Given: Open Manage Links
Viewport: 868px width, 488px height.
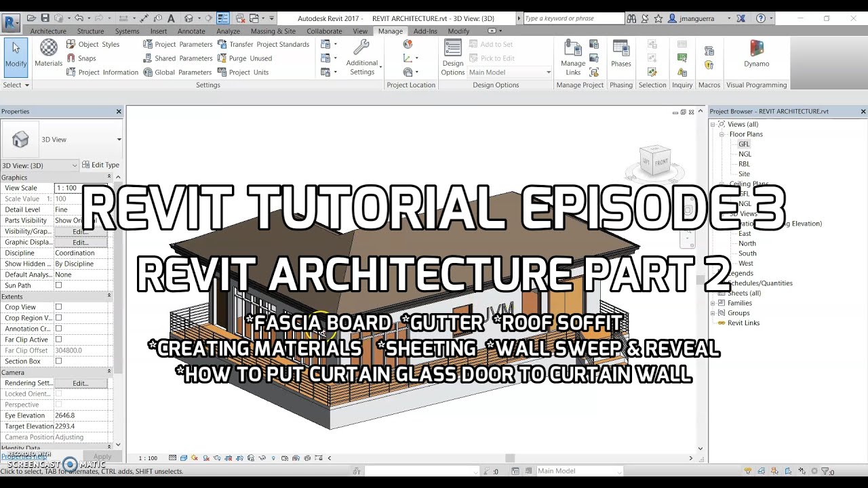Looking at the screenshot, I should click(x=573, y=57).
